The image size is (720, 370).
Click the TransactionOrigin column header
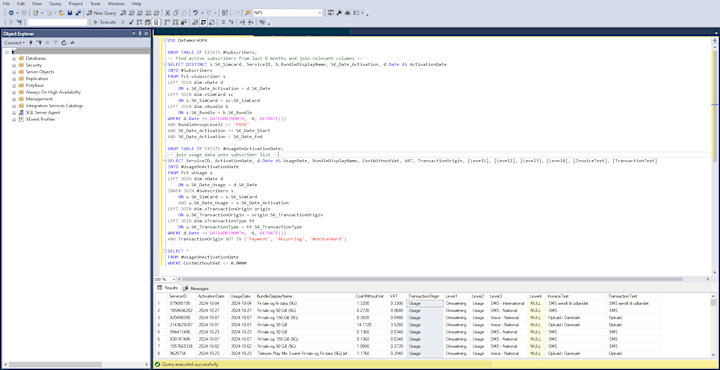[425, 296]
